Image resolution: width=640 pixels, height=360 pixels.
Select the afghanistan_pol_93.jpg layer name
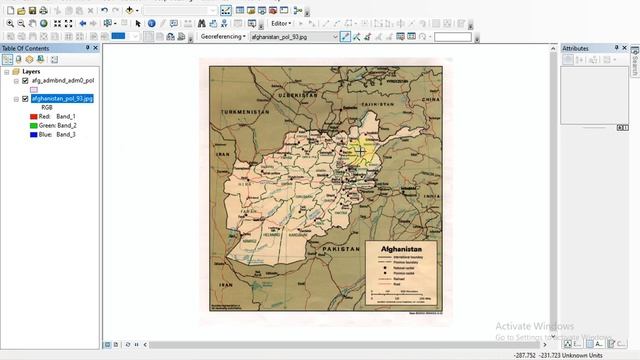[x=62, y=99]
